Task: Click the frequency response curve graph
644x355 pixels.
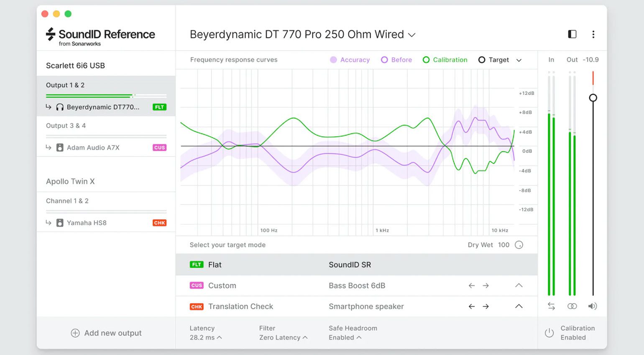Action: 347,152
